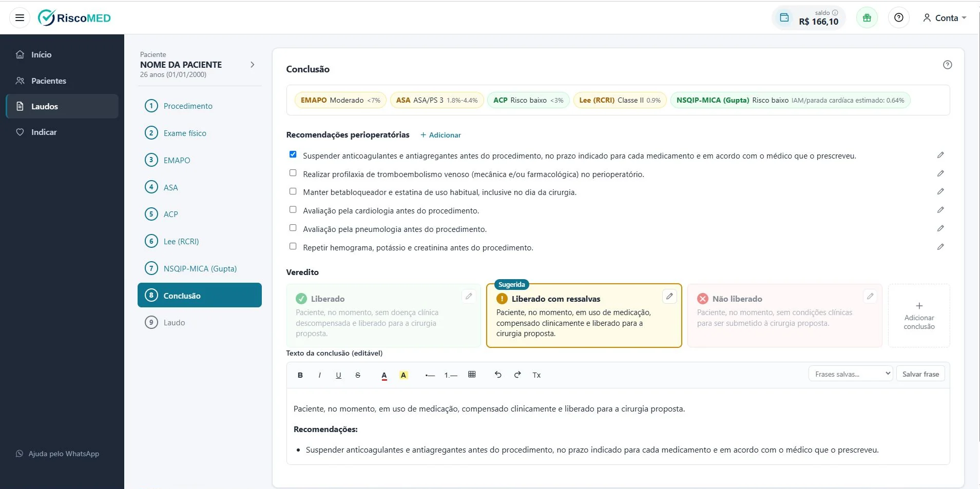
Task: Toggle italic formatting
Action: pos(319,375)
